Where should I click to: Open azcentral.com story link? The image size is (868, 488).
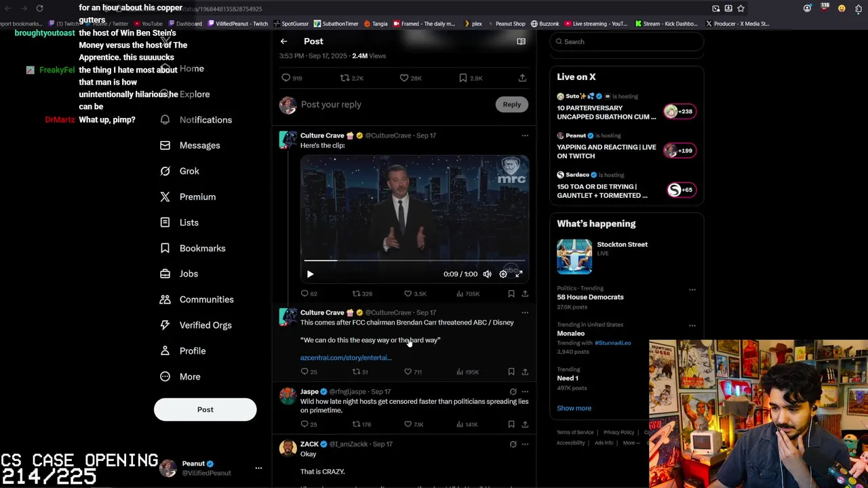[x=346, y=357]
